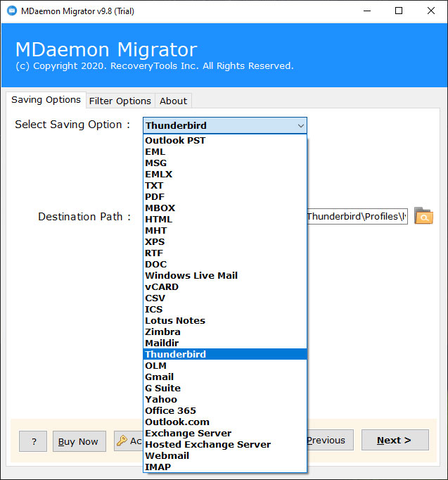Go back with the Previous button
This screenshot has width=448, height=480.
coord(330,440)
